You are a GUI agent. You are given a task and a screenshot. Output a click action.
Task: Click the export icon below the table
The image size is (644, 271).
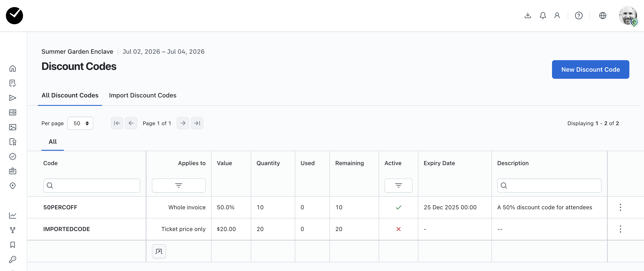[x=159, y=251]
